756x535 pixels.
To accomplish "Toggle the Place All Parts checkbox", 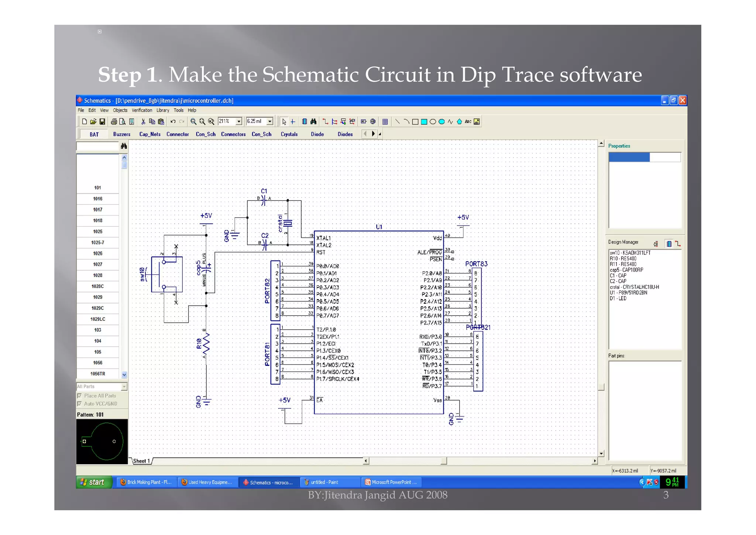I will (79, 396).
